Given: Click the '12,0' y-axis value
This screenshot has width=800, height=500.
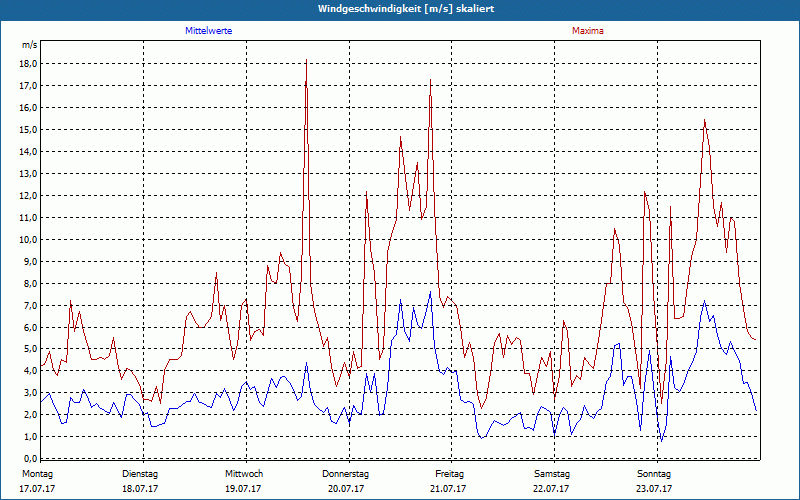Looking at the screenshot, I should (28, 196).
